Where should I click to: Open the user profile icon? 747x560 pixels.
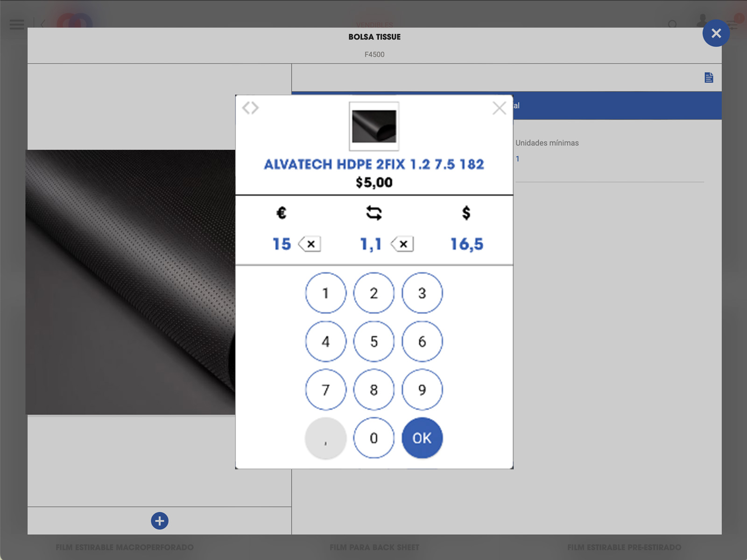tap(702, 21)
